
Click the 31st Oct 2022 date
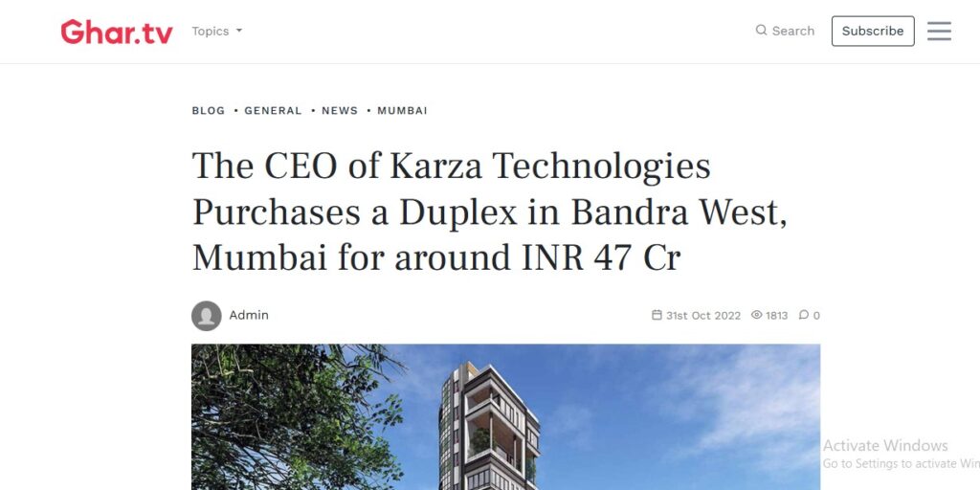coord(703,316)
